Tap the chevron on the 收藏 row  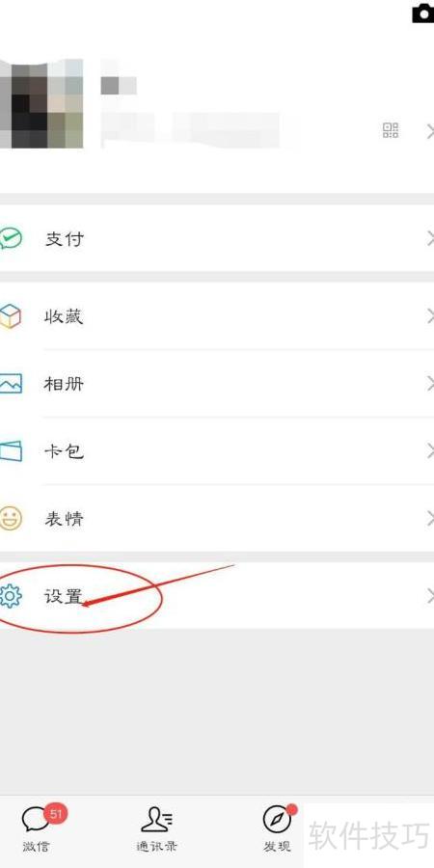point(430,316)
